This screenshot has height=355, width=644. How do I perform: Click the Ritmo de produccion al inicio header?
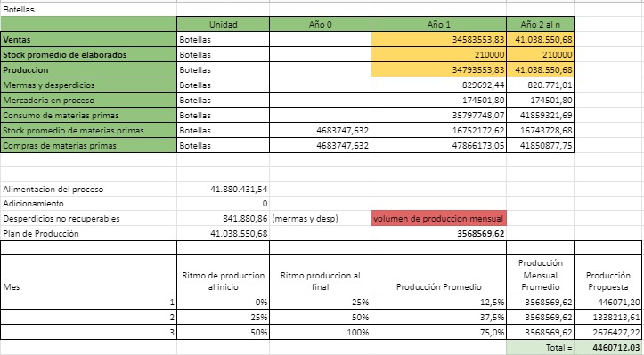click(223, 281)
